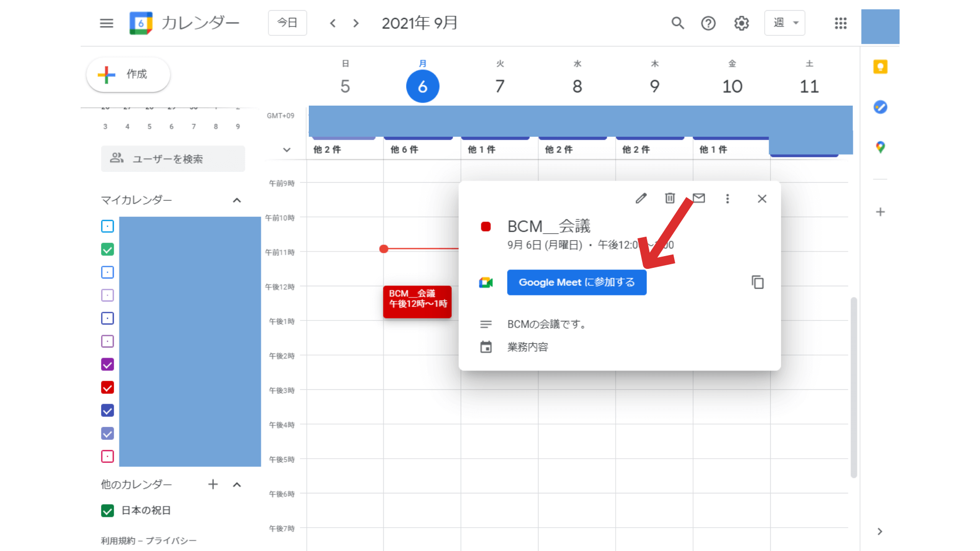Toggle the 日本の祝日 calendar checkbox
Image resolution: width=980 pixels, height=551 pixels.
pyautogui.click(x=107, y=510)
